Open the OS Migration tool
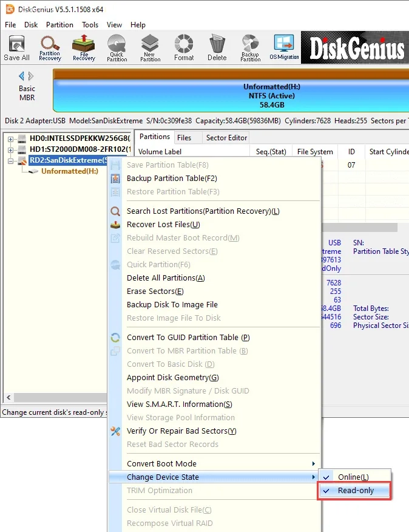The image size is (409, 532). [283, 48]
